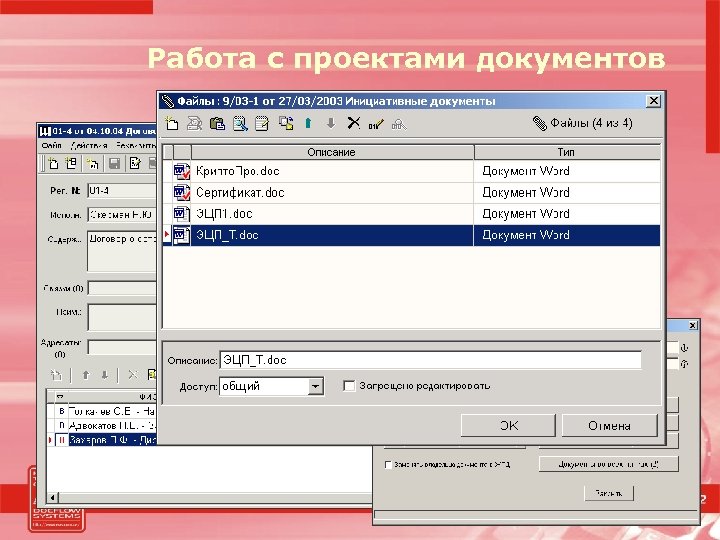Click grayed X delete icon above ФИО list

[x=133, y=375]
